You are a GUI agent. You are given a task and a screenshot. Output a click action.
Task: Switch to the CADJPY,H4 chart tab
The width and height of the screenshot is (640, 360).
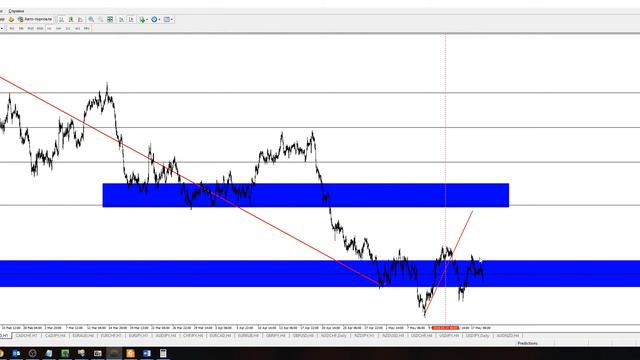click(x=55, y=336)
